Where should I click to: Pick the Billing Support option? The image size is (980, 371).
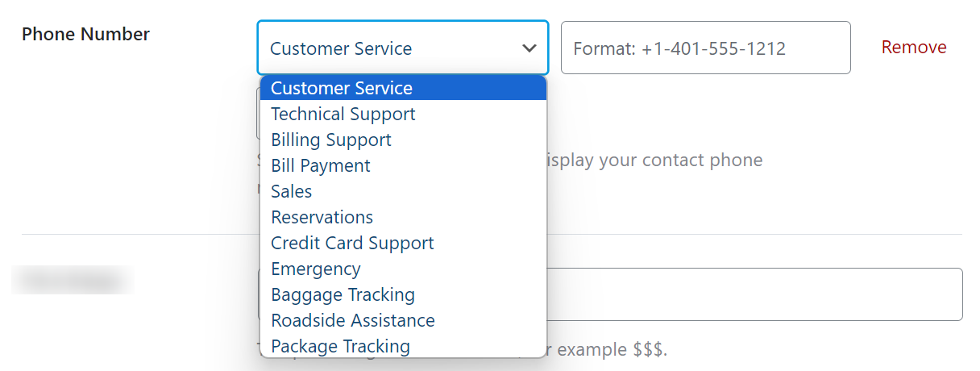pyautogui.click(x=331, y=140)
